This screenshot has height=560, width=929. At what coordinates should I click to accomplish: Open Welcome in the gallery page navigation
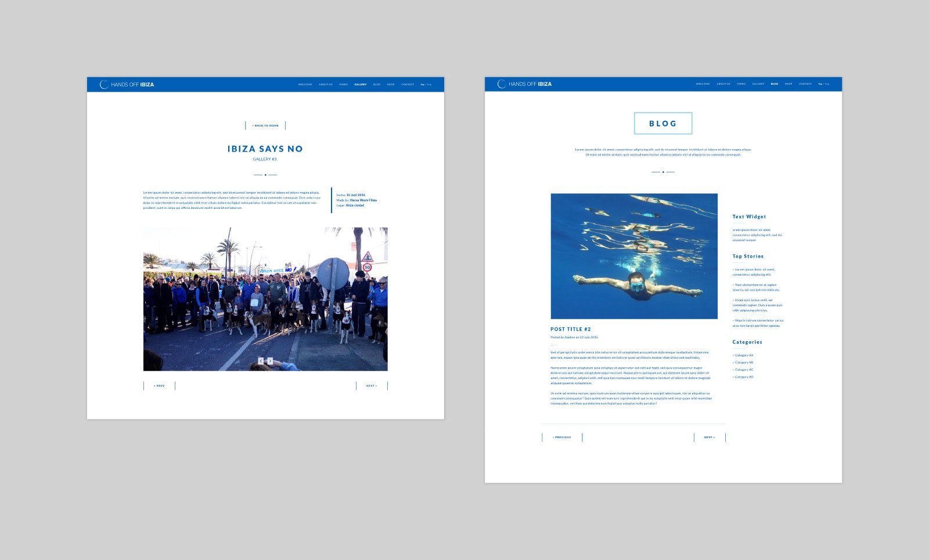[x=305, y=85]
